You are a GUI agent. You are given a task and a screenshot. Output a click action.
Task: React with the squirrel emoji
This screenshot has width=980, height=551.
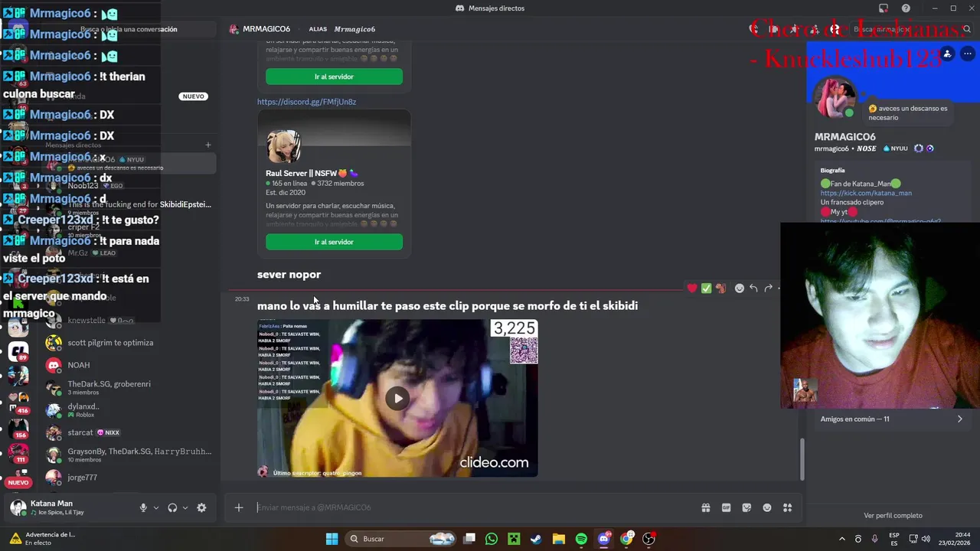pyautogui.click(x=720, y=288)
